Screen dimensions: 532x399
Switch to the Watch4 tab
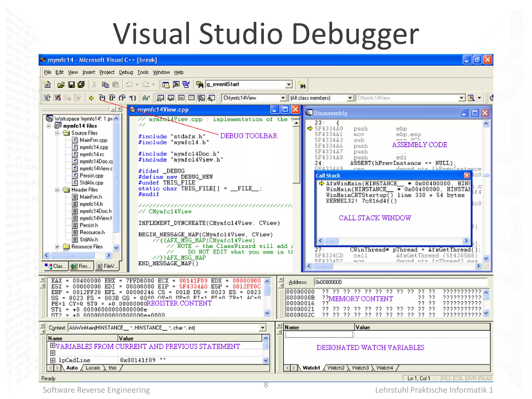[x=384, y=368]
